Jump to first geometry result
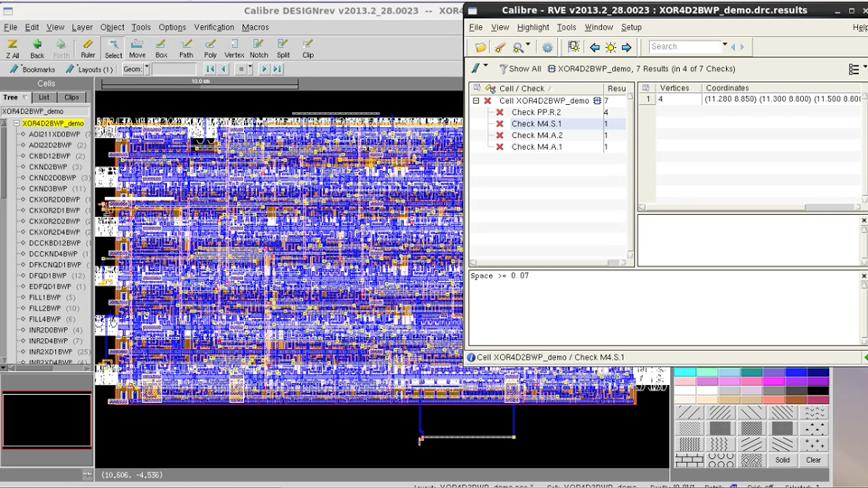The image size is (868, 488). pos(211,70)
